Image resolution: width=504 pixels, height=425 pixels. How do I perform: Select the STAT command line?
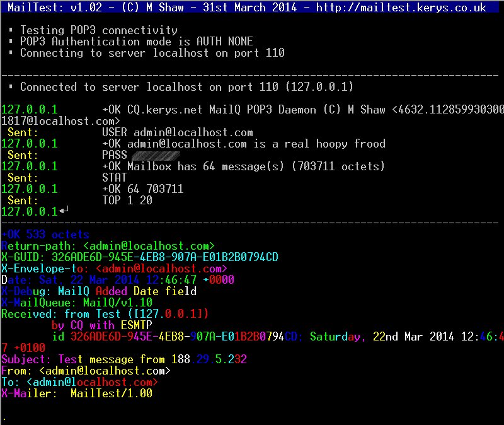click(x=114, y=178)
